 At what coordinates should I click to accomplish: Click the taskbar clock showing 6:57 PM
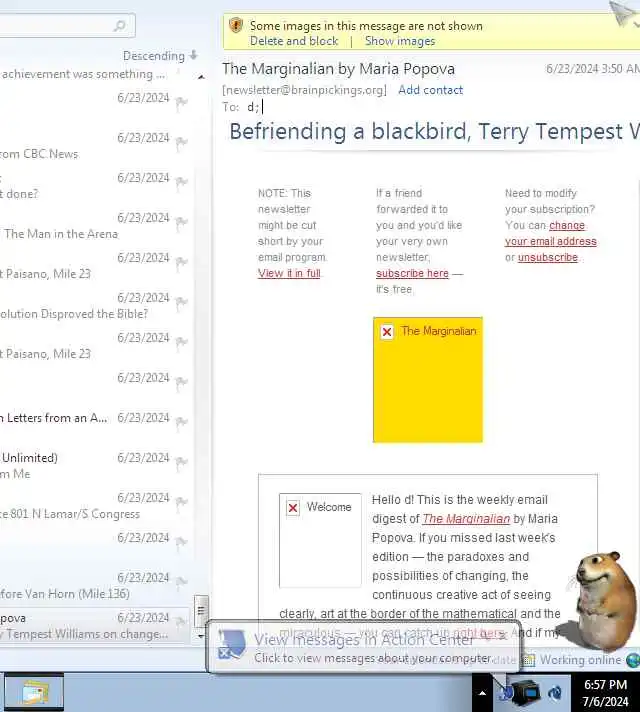coord(605,693)
